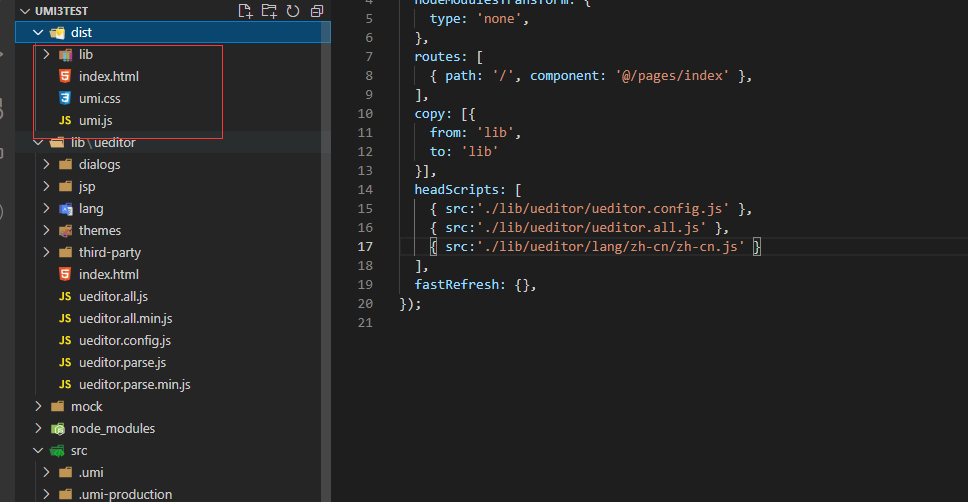
Task: Expand the lib folder inside dist
Action: (x=46, y=54)
